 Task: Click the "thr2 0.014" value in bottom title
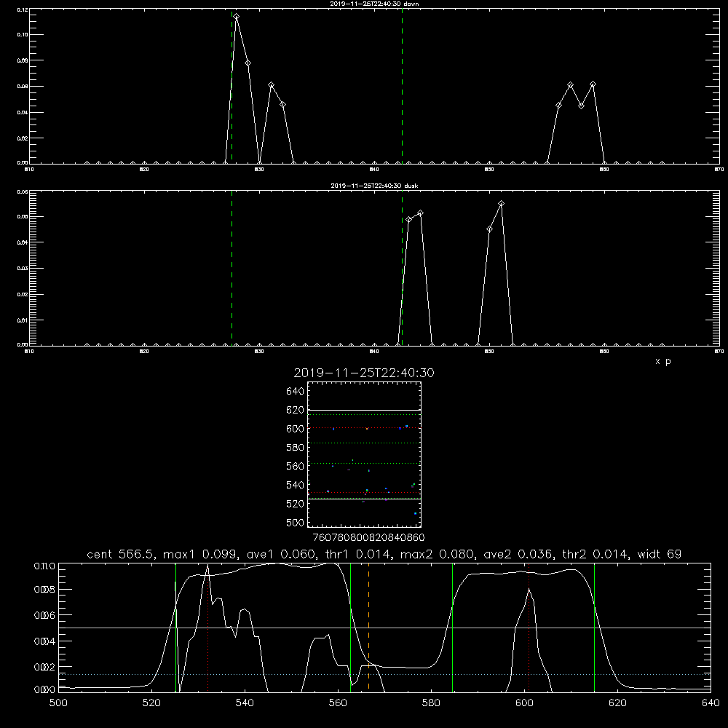coord(596,554)
